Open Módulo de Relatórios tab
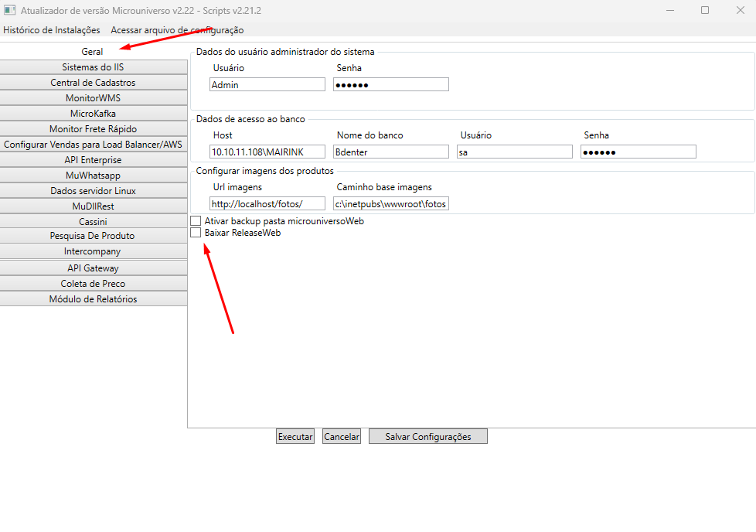756x532 pixels. click(93, 299)
